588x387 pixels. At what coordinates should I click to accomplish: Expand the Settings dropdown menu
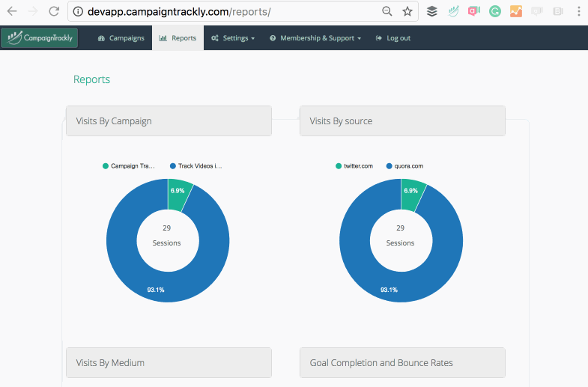233,38
